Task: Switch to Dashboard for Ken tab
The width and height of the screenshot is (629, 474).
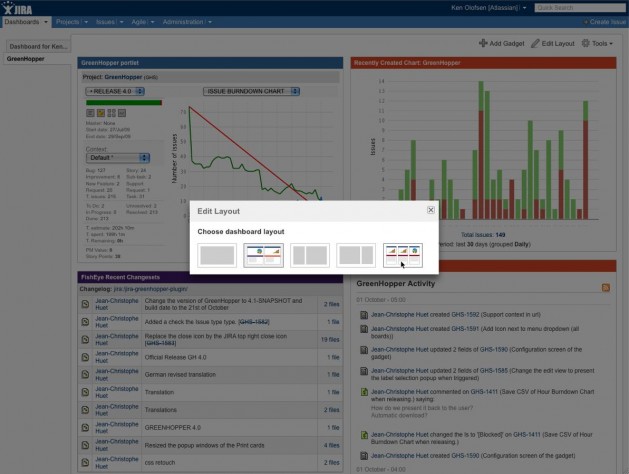Action: (39, 47)
